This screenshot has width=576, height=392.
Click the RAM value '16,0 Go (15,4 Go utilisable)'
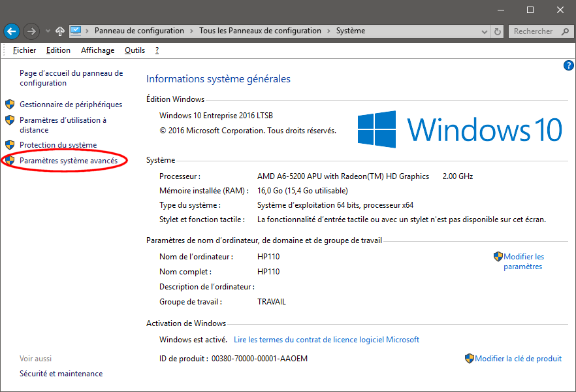[302, 191]
